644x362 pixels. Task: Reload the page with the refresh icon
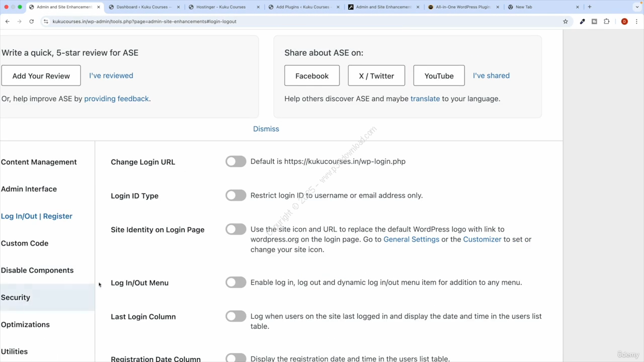click(x=31, y=22)
